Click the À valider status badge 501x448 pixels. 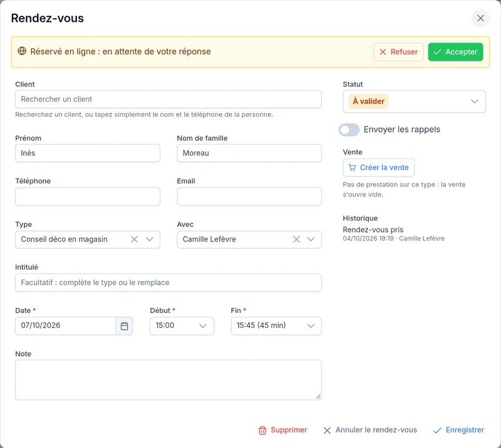point(368,101)
